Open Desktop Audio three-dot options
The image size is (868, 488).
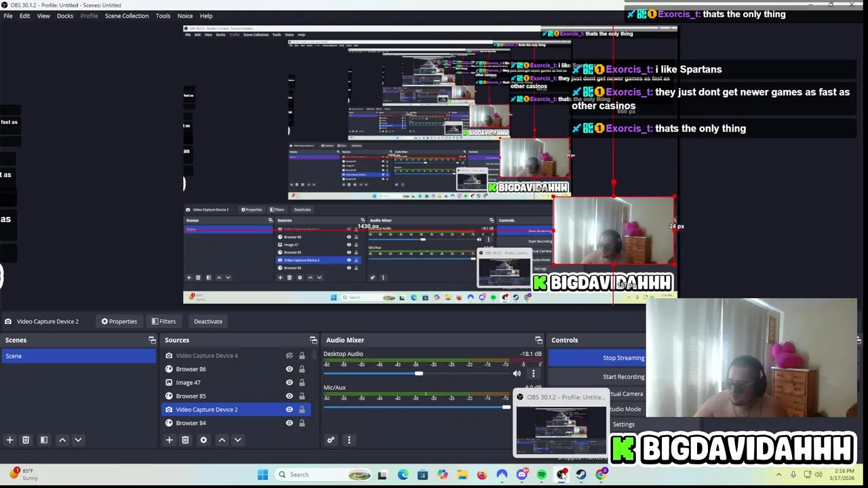point(533,373)
